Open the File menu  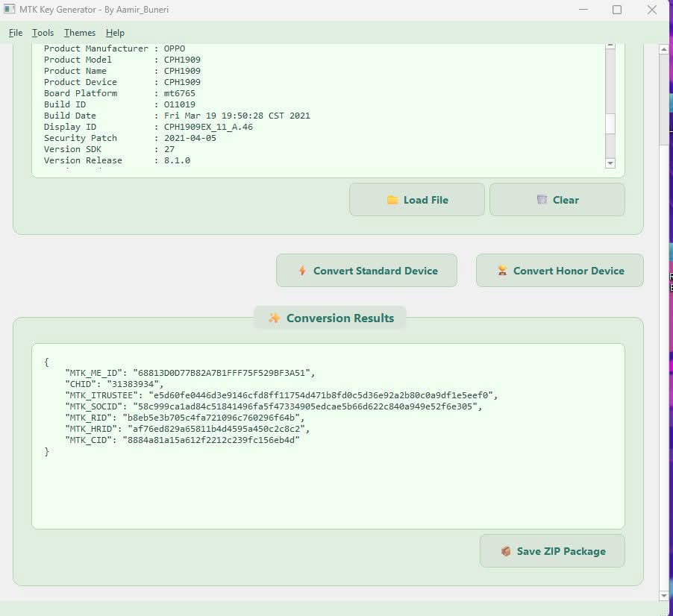(x=16, y=33)
